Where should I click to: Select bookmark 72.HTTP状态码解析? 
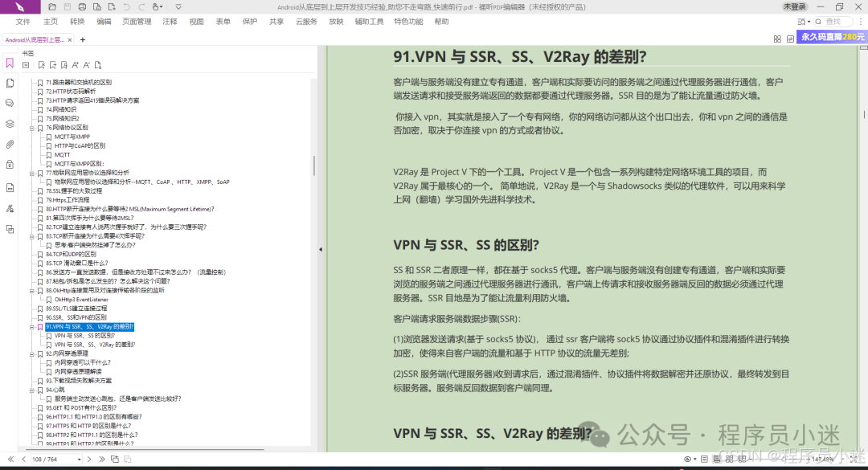pyautogui.click(x=71, y=92)
